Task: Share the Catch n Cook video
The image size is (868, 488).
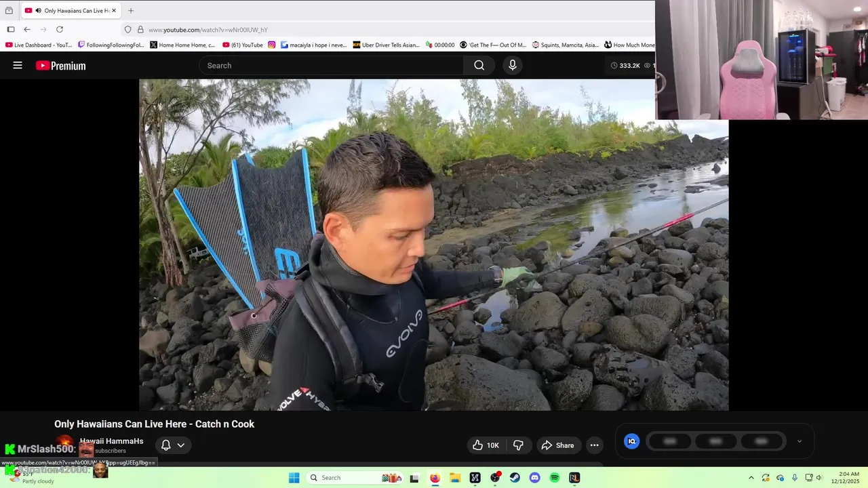Action: [x=557, y=445]
